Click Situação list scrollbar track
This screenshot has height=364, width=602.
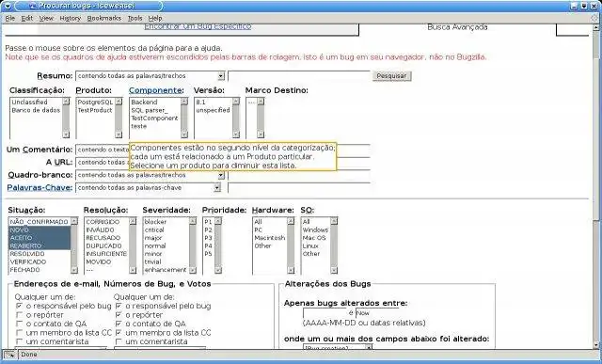[74, 245]
